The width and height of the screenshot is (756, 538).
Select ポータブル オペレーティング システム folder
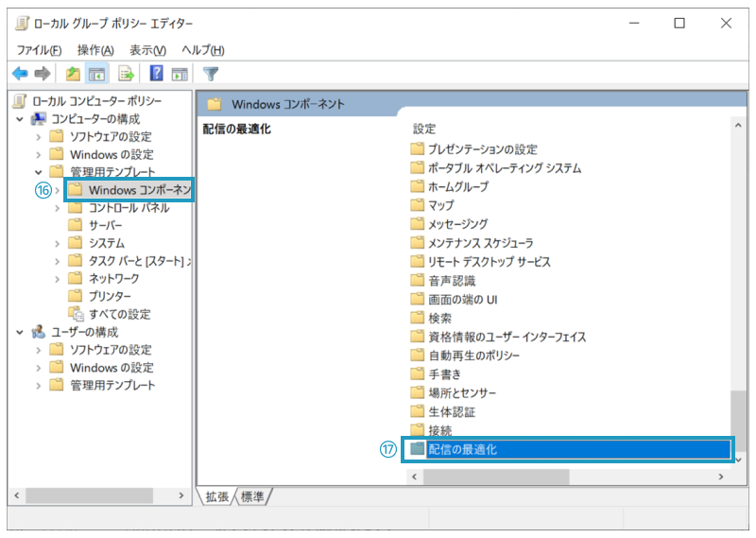point(505,168)
